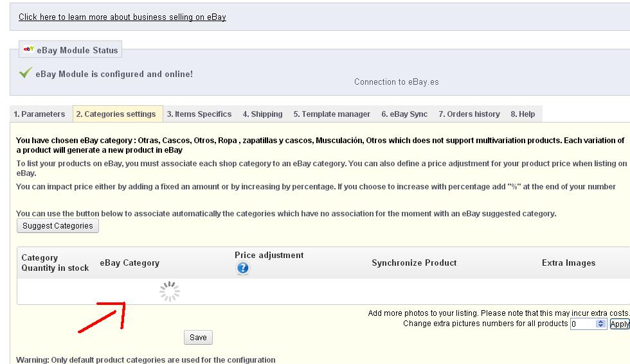Screen dimensions: 630x364
Task: Click the eBay Module Status heading
Action: [77, 50]
